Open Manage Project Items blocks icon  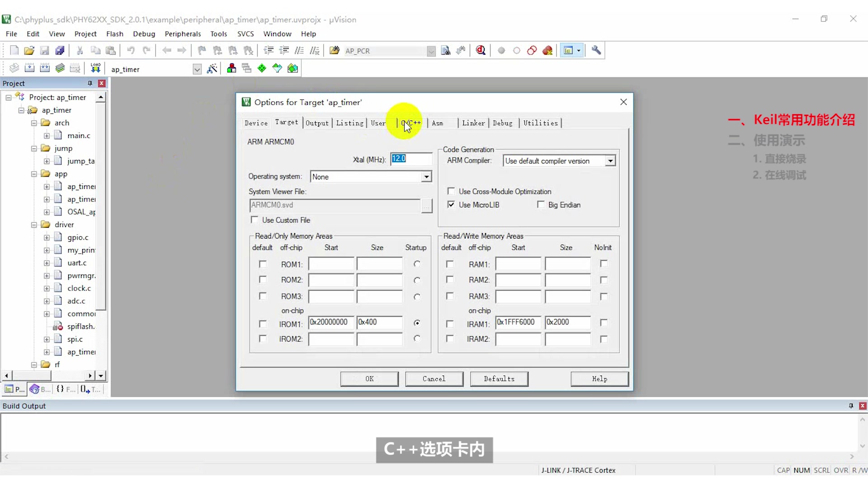231,69
